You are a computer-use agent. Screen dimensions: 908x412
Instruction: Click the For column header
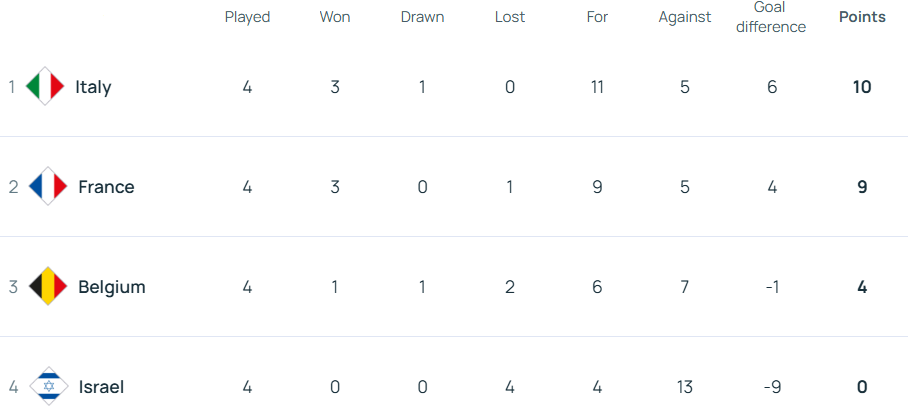coord(597,17)
